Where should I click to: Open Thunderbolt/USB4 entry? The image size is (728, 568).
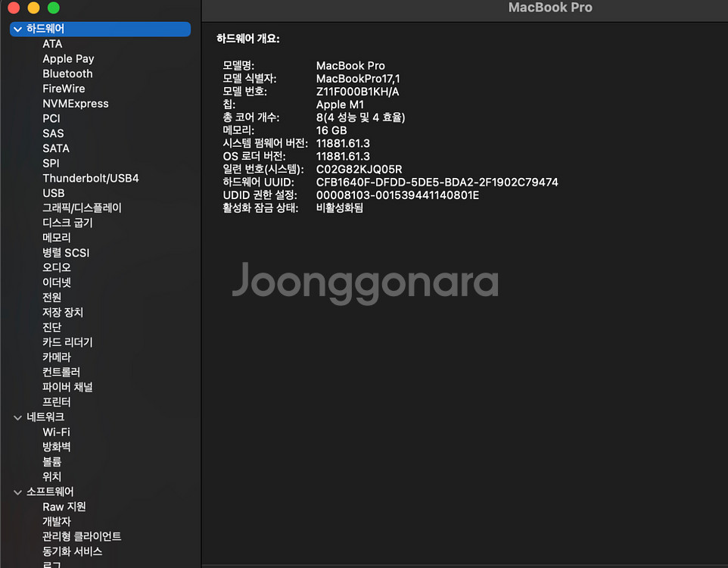click(x=91, y=178)
